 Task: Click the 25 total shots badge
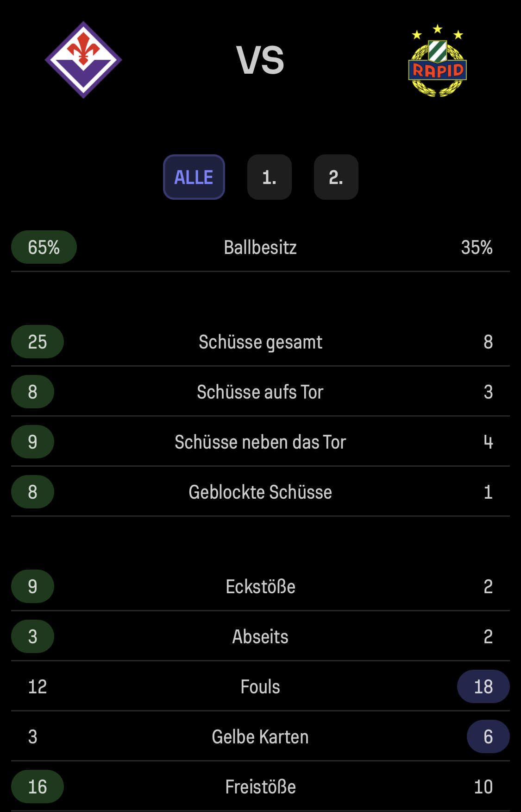(x=38, y=342)
